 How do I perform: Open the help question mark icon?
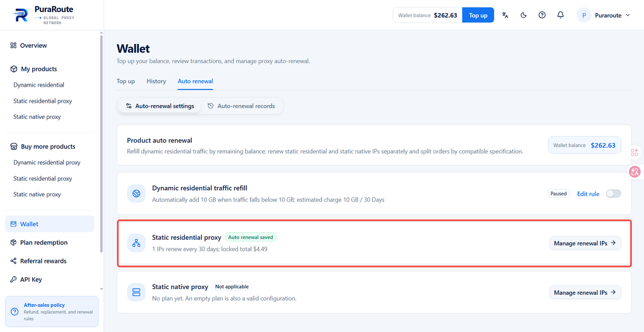(542, 15)
